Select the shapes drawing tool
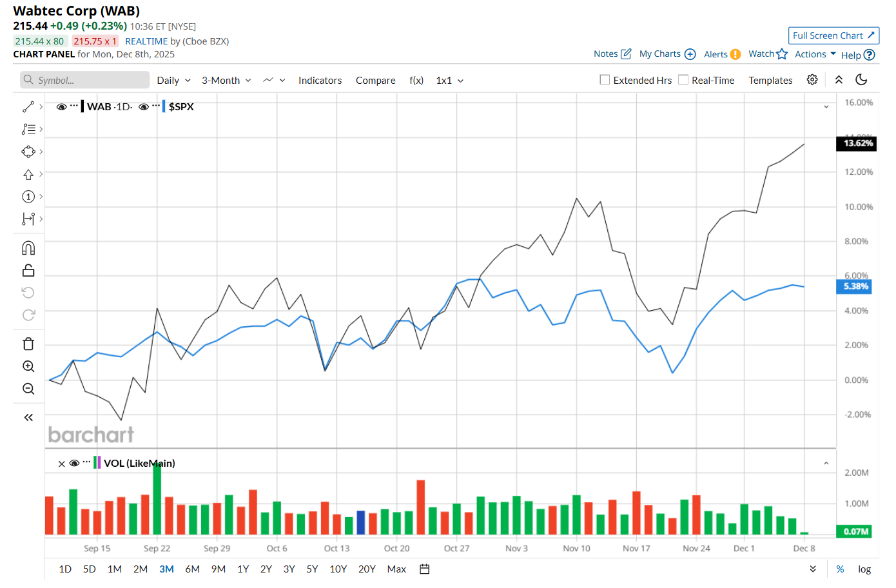This screenshot has width=896, height=588. [28, 152]
